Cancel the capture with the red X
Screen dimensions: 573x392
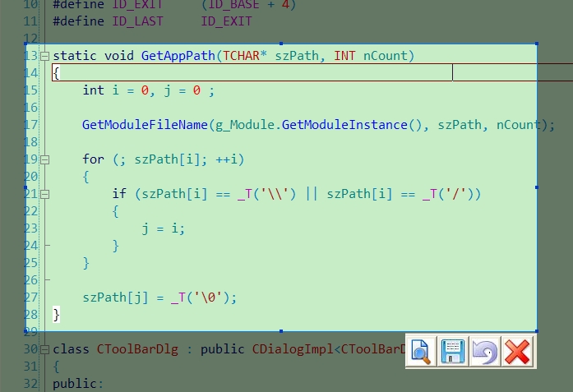tap(517, 352)
